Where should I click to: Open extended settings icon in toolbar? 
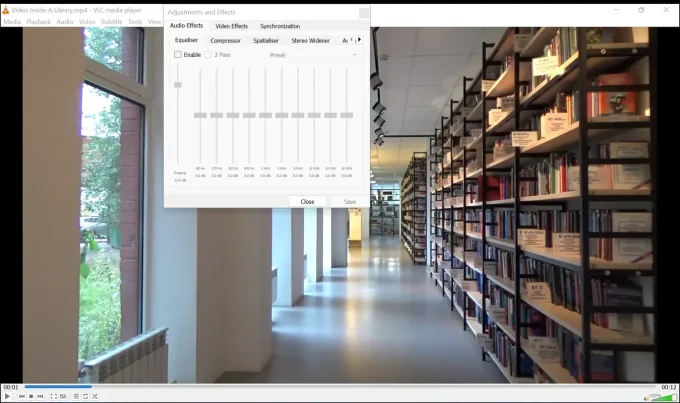coord(64,397)
